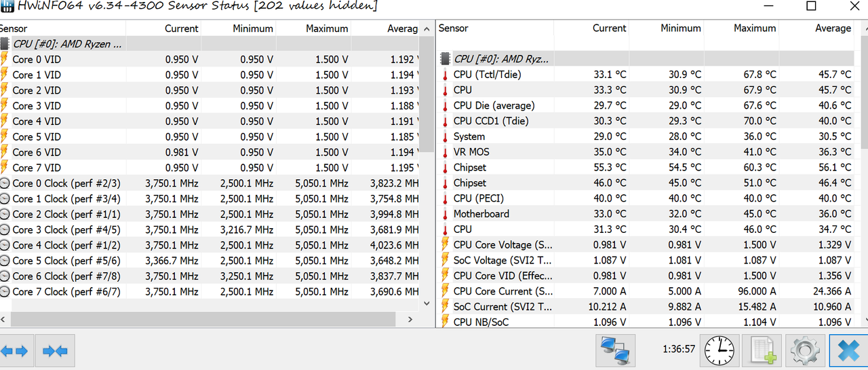The width and height of the screenshot is (868, 370).
Task: Click lightning icon beside Core 0 VID
Action: point(4,59)
